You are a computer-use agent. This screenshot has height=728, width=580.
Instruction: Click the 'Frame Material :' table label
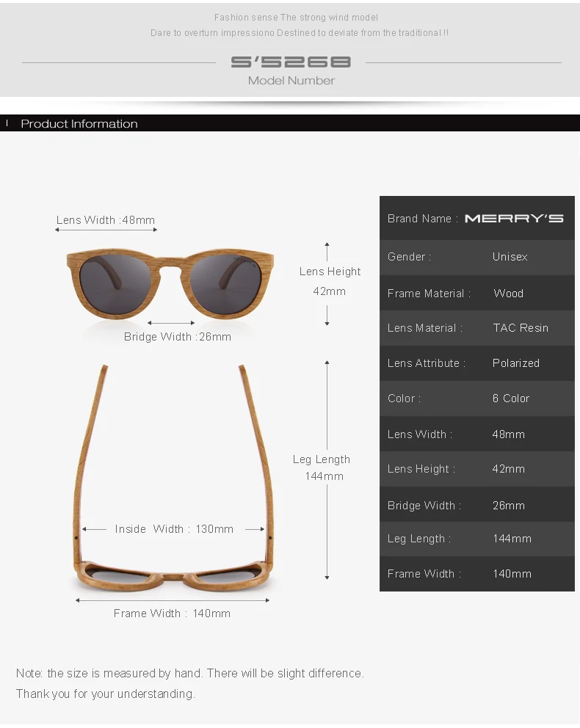tap(429, 294)
